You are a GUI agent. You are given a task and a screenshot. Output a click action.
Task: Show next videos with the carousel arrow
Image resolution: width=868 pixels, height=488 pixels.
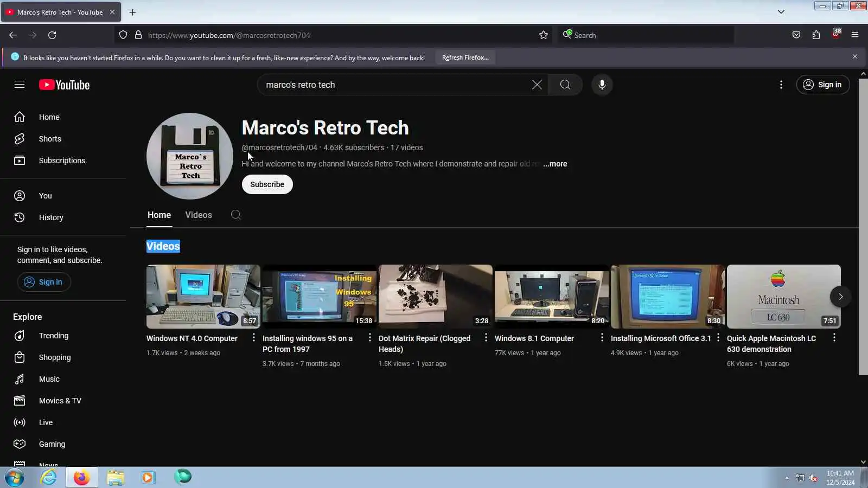click(840, 297)
